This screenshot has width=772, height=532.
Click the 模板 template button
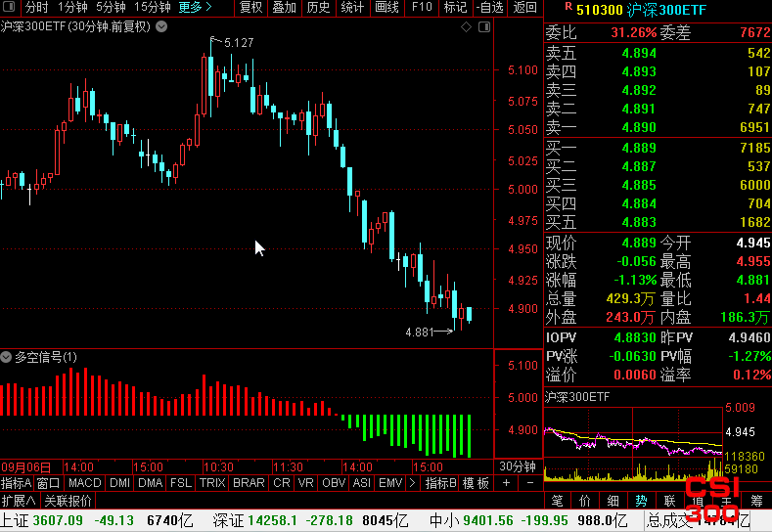click(x=476, y=483)
